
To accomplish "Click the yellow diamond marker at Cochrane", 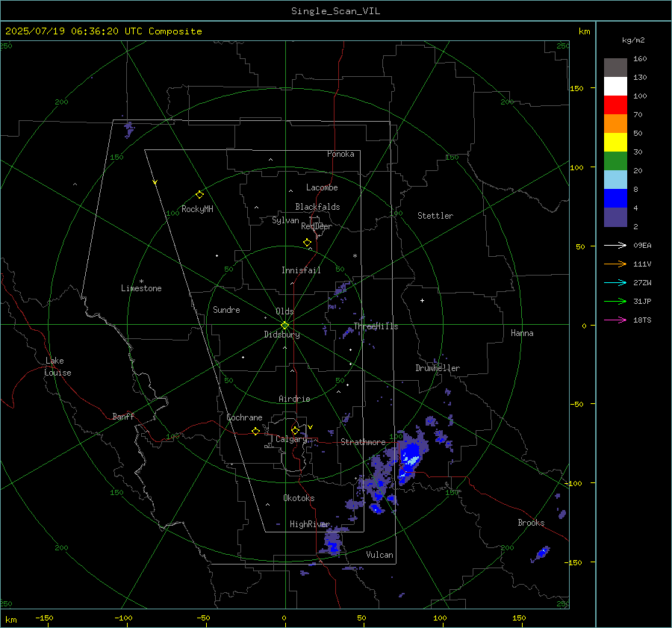I will pyautogui.click(x=255, y=431).
